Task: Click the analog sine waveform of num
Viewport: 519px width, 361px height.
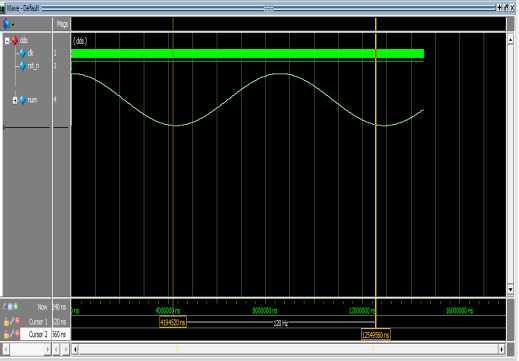Action: 247,99
